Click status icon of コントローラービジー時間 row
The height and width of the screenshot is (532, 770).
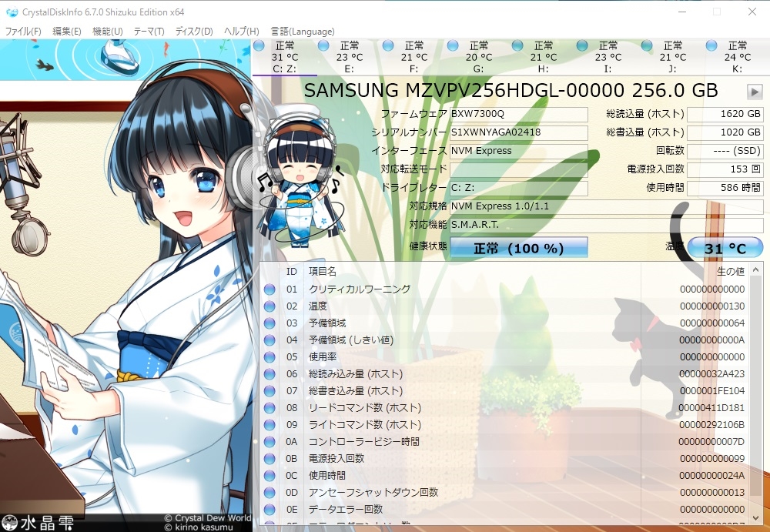[x=269, y=442]
